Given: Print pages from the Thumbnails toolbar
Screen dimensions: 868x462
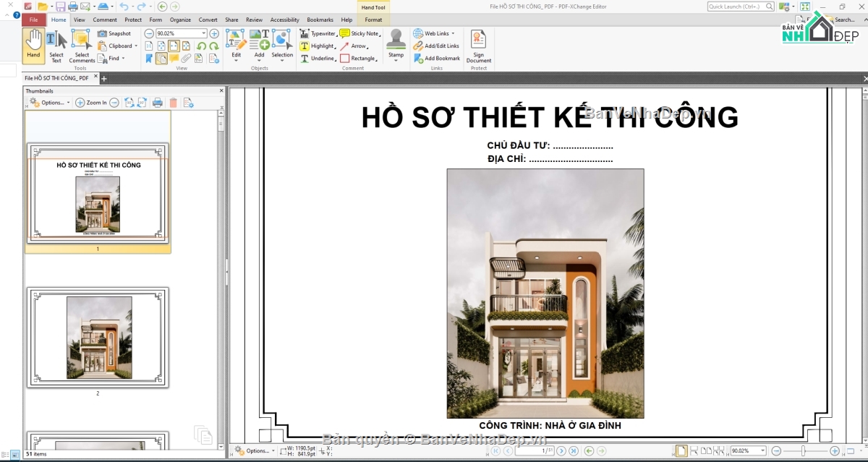Looking at the screenshot, I should [x=158, y=103].
